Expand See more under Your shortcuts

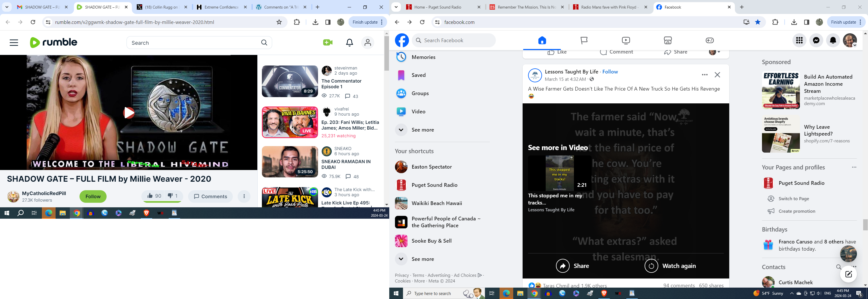pos(423,259)
